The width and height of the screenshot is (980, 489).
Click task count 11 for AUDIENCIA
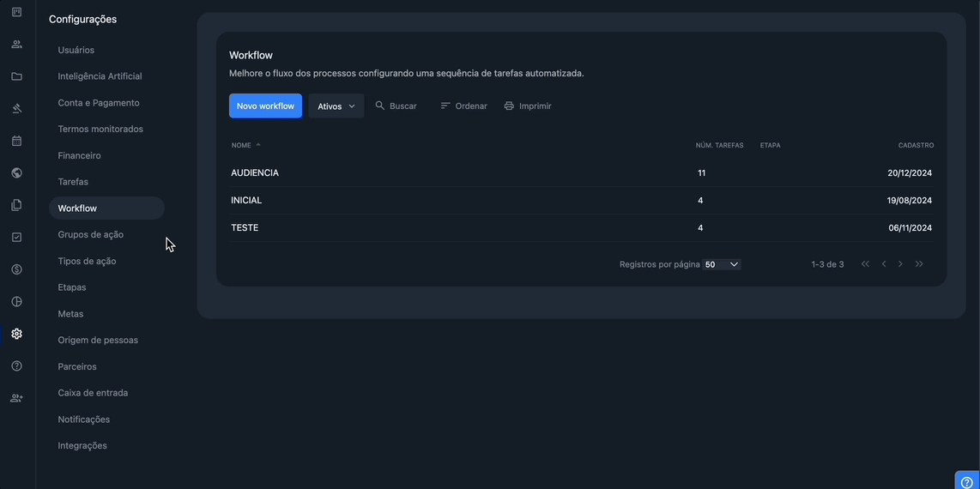[x=701, y=173]
